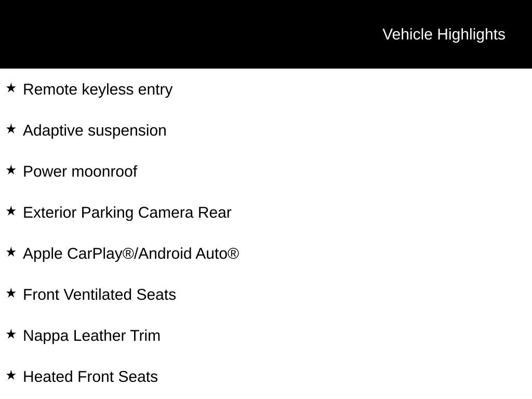Click on the Power moonroof item
This screenshot has height=399, width=532.
pyautogui.click(x=80, y=171)
